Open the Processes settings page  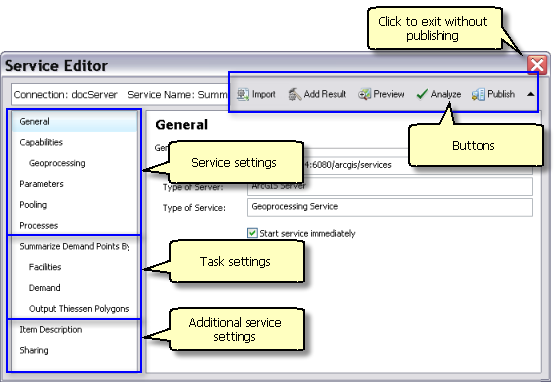(x=39, y=225)
